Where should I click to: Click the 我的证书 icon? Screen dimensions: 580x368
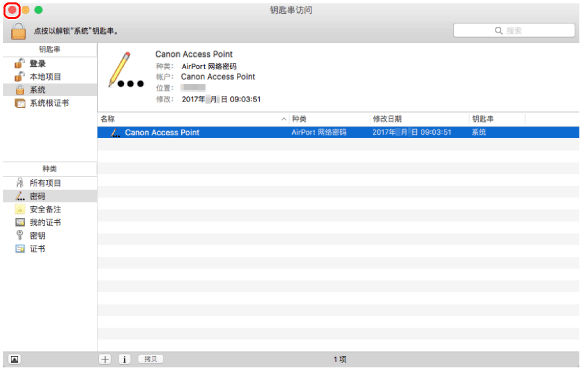tap(20, 222)
